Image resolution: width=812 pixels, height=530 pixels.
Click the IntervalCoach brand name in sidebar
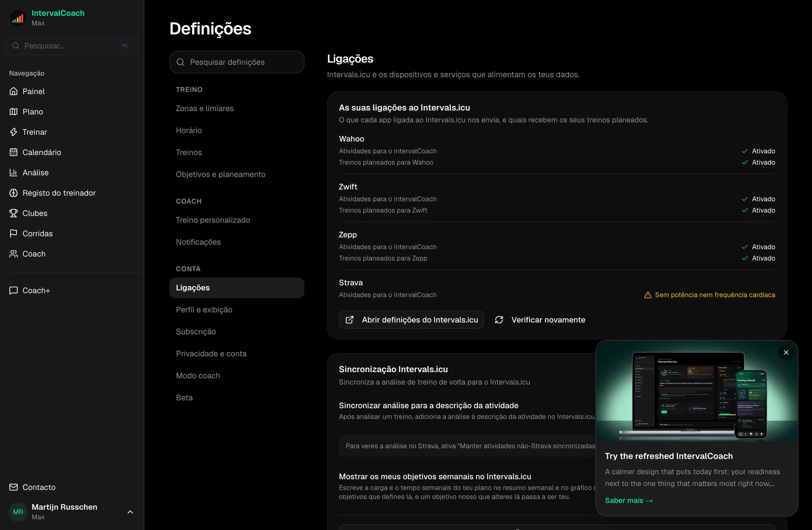point(58,13)
